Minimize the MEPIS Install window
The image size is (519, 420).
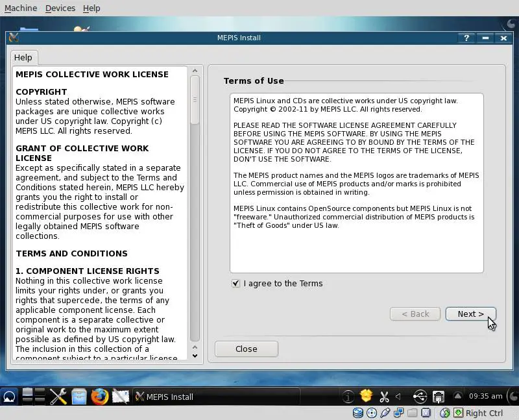[485, 38]
